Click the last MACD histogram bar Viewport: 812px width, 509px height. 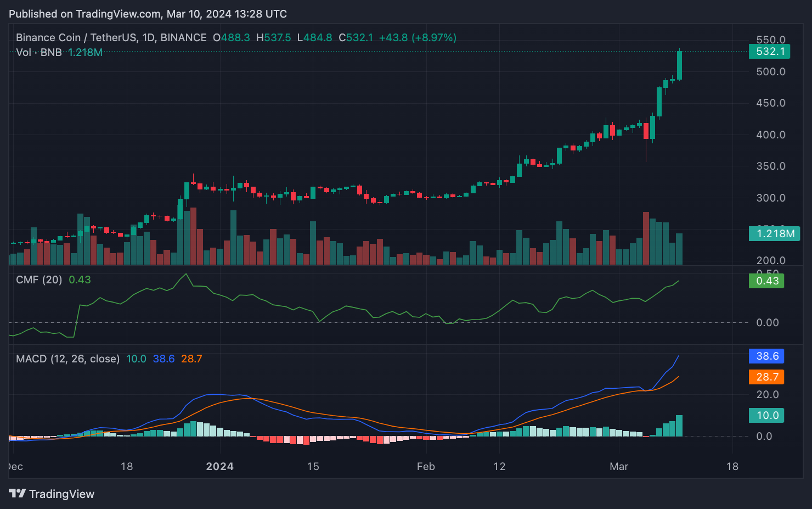(x=679, y=426)
